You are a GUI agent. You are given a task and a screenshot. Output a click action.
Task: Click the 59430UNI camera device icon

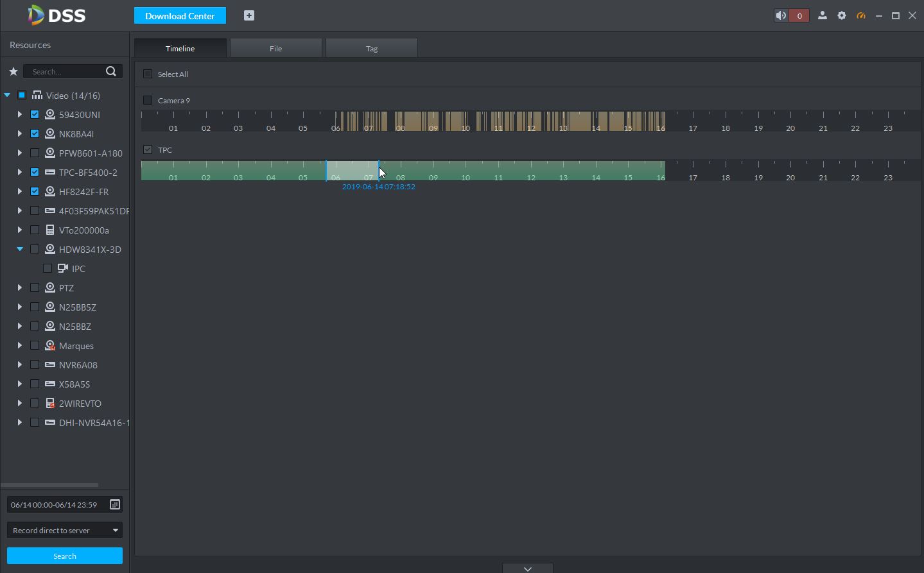coord(50,114)
